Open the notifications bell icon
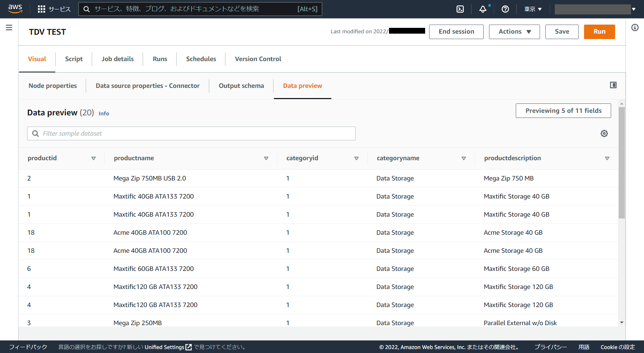The width and height of the screenshot is (644, 353). [483, 9]
